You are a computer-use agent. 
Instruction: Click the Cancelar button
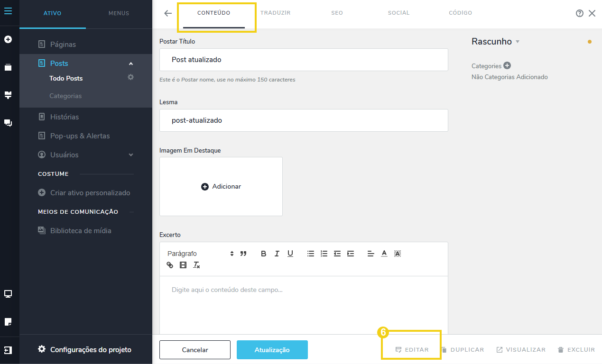tap(195, 350)
